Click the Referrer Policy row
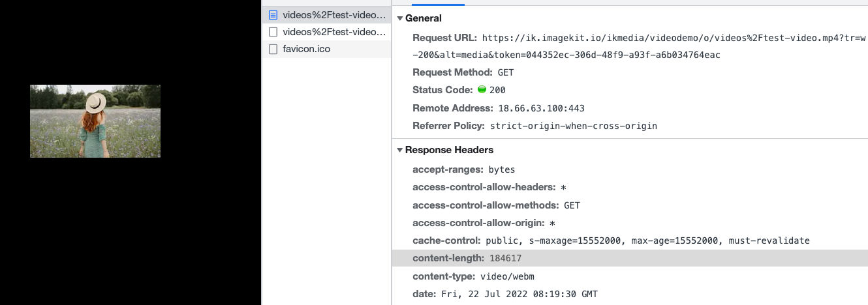 [535, 126]
